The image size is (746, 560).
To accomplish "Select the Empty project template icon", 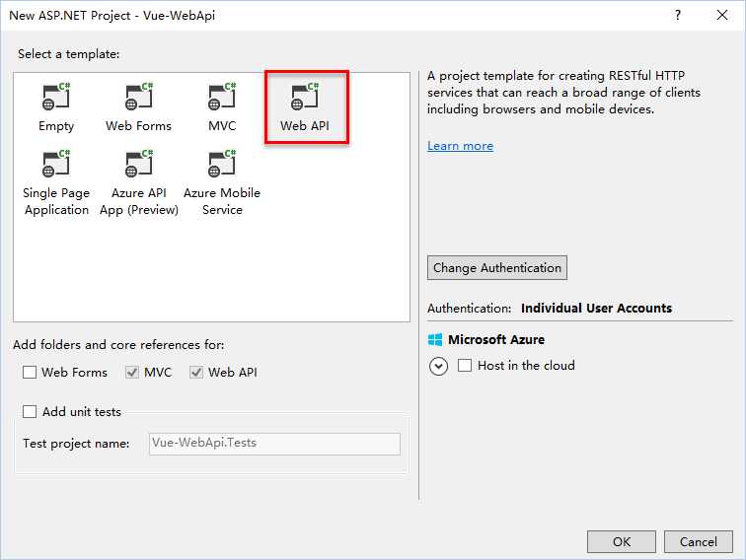I will (56, 98).
